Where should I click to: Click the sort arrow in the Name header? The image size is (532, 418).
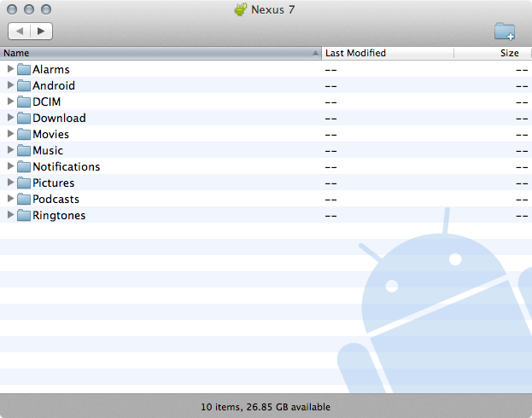(x=315, y=53)
